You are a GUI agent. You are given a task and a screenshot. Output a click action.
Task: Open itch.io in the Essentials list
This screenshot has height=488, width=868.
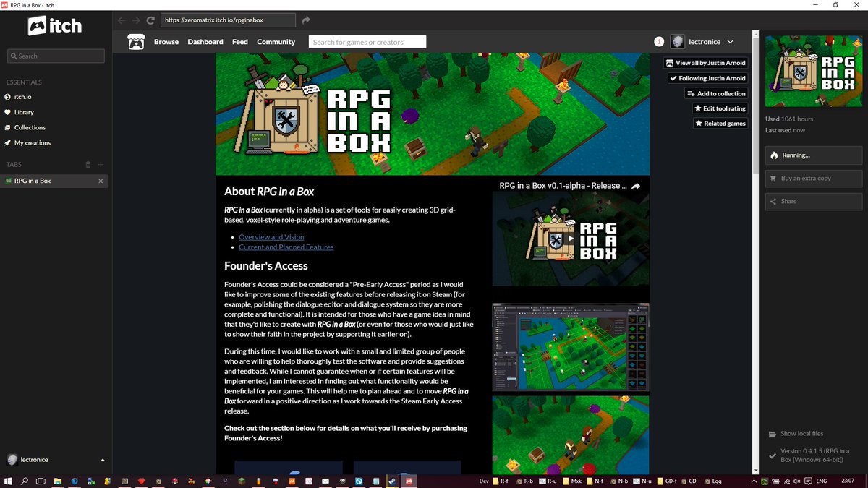pyautogui.click(x=54, y=97)
